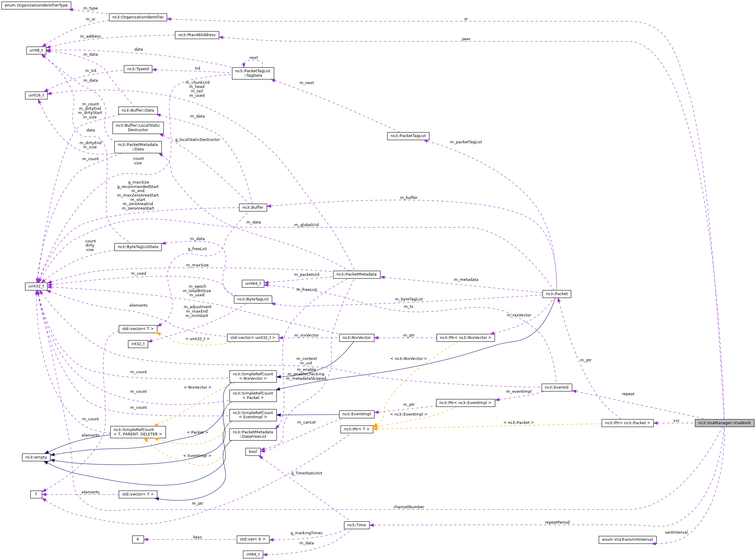This screenshot has height=560, width=756.
Task: Open ns3::SimpleRefCount< NixVector > node
Action: point(253,376)
